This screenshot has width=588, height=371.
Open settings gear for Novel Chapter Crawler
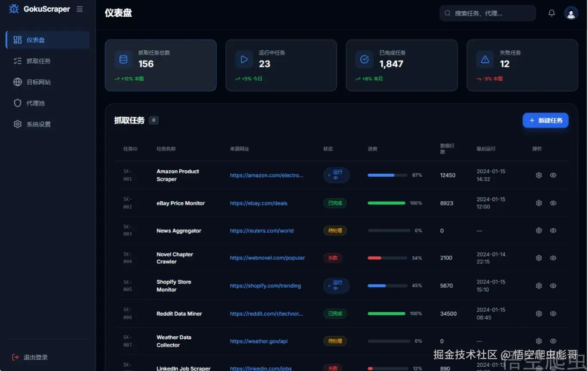click(539, 258)
